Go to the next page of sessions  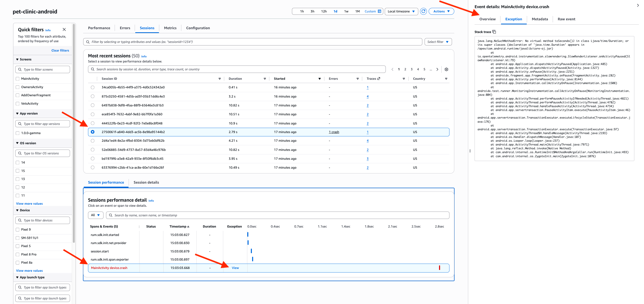[437, 69]
